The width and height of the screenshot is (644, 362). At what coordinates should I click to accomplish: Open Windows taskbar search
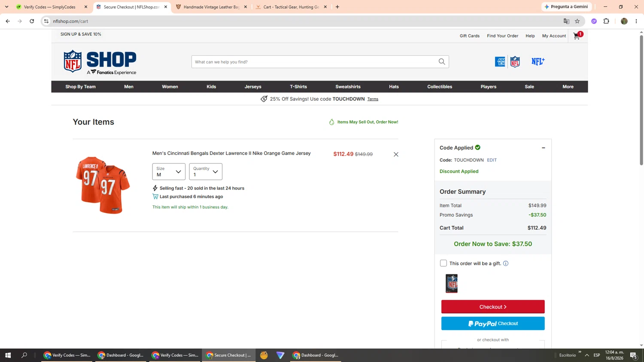click(x=24, y=355)
